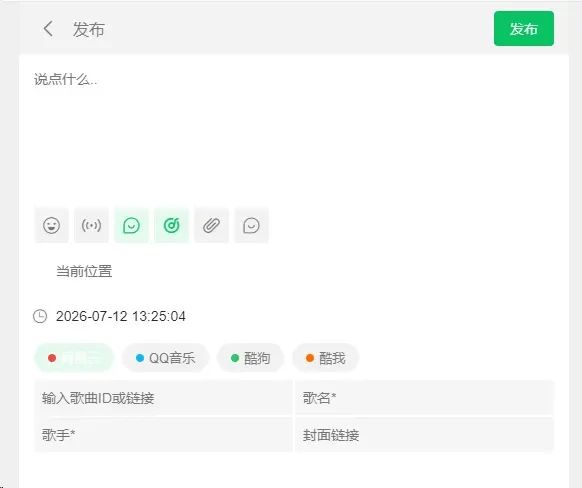Image resolution: width=582 pixels, height=488 pixels.
Task: Click the clock icon beside date
Action: coord(40,316)
